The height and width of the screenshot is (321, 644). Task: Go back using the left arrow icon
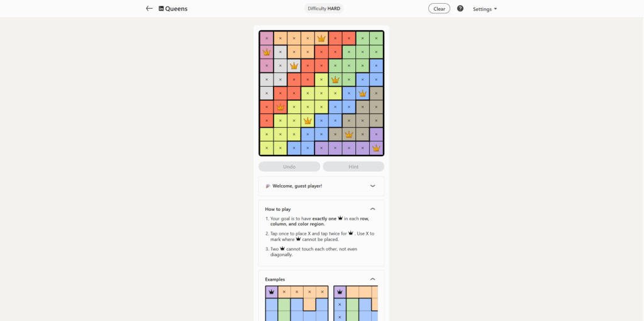click(x=149, y=9)
